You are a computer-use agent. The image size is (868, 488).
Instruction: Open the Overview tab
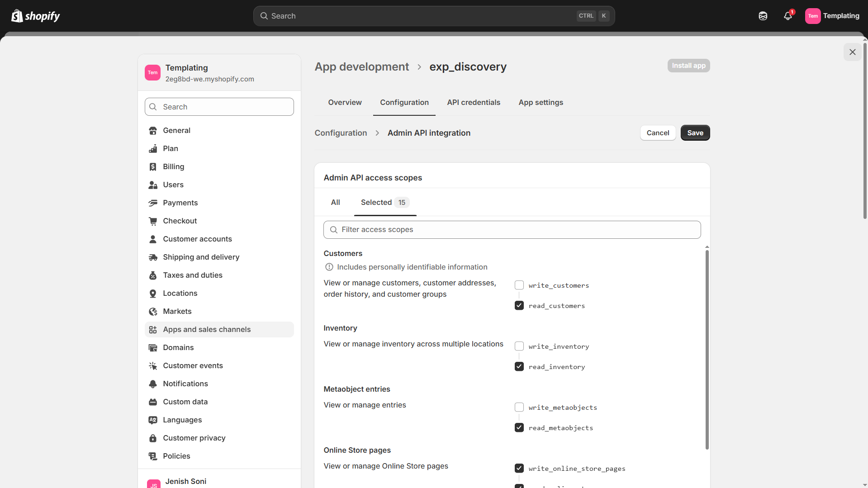(x=345, y=103)
